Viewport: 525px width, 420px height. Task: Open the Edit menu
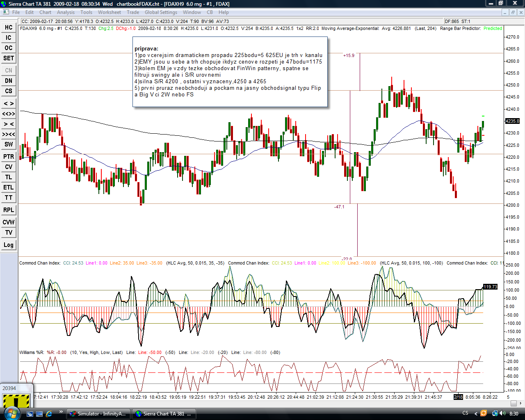(30, 12)
